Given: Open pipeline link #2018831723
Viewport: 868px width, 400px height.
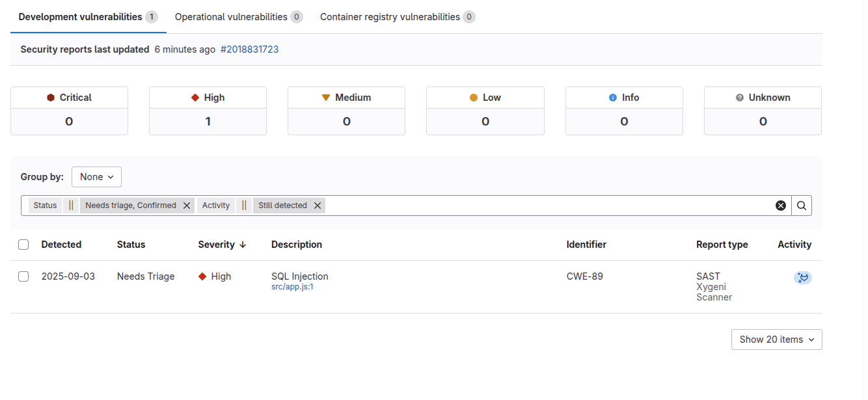Looking at the screenshot, I should click(249, 49).
